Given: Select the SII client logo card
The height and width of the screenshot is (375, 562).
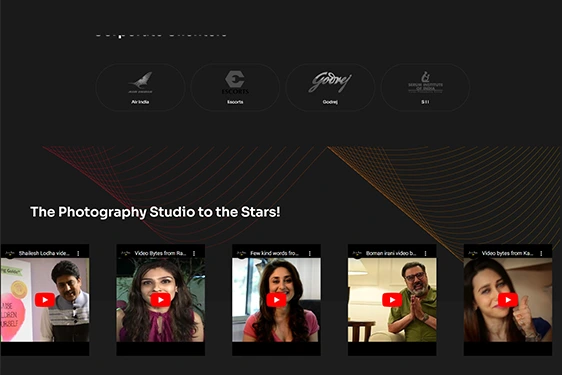Looking at the screenshot, I should 425,87.
